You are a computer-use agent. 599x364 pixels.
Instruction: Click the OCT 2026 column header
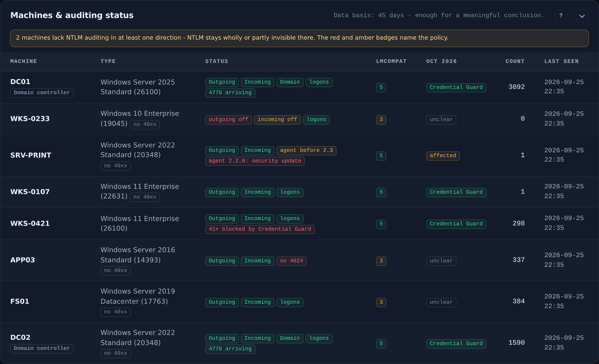[x=441, y=61]
